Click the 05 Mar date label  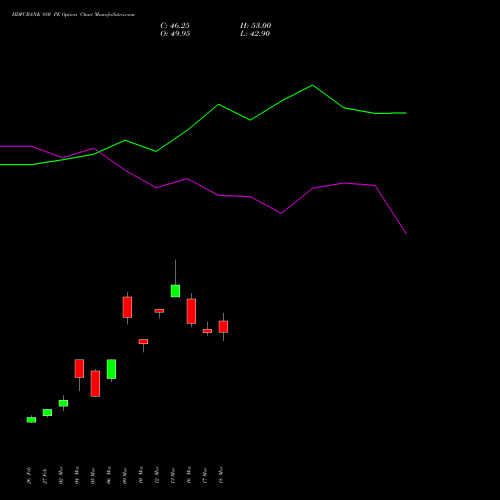point(93,475)
